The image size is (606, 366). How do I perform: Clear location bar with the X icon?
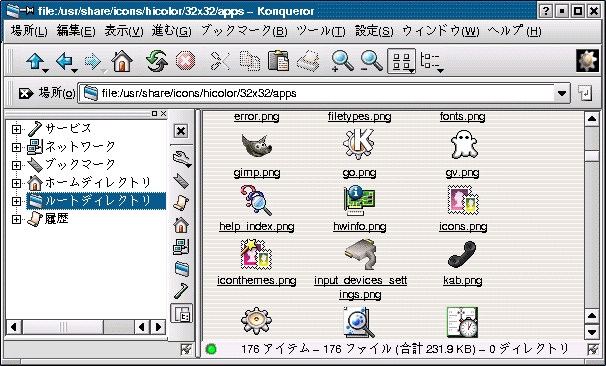pos(26,93)
